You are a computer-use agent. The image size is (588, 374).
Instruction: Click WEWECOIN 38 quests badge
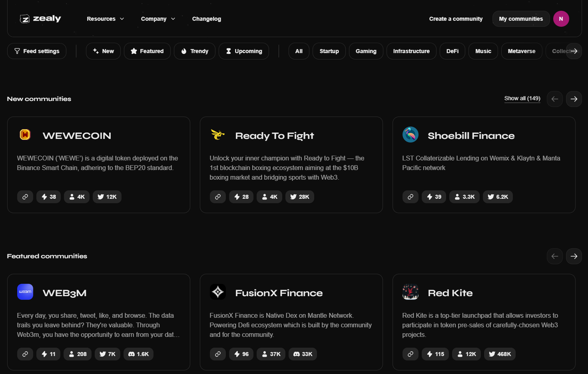point(49,197)
